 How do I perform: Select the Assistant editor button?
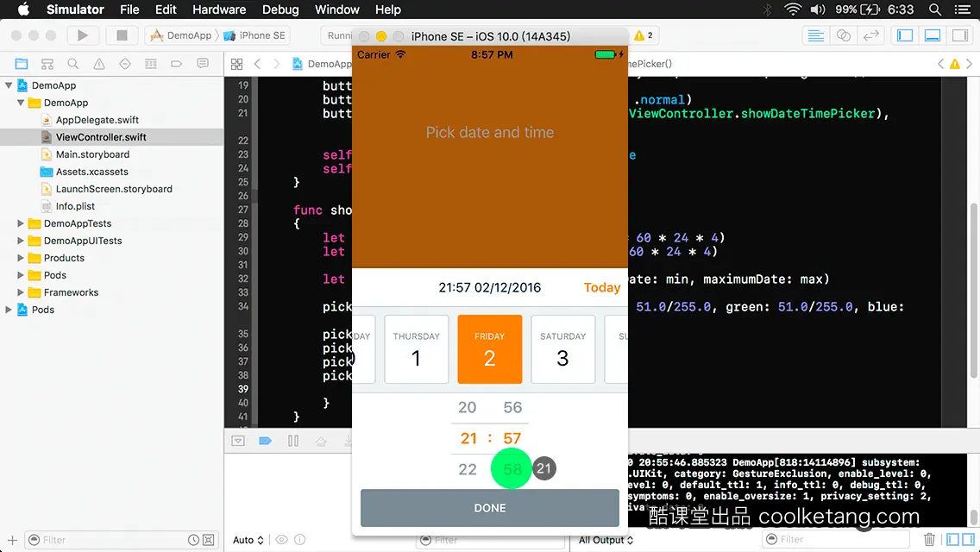[x=843, y=35]
